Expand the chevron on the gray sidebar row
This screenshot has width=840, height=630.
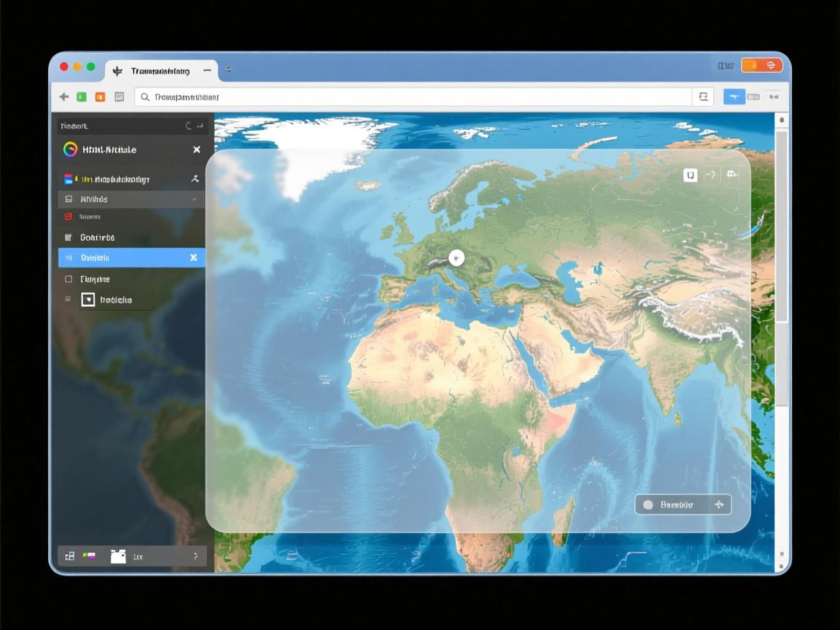click(x=194, y=199)
